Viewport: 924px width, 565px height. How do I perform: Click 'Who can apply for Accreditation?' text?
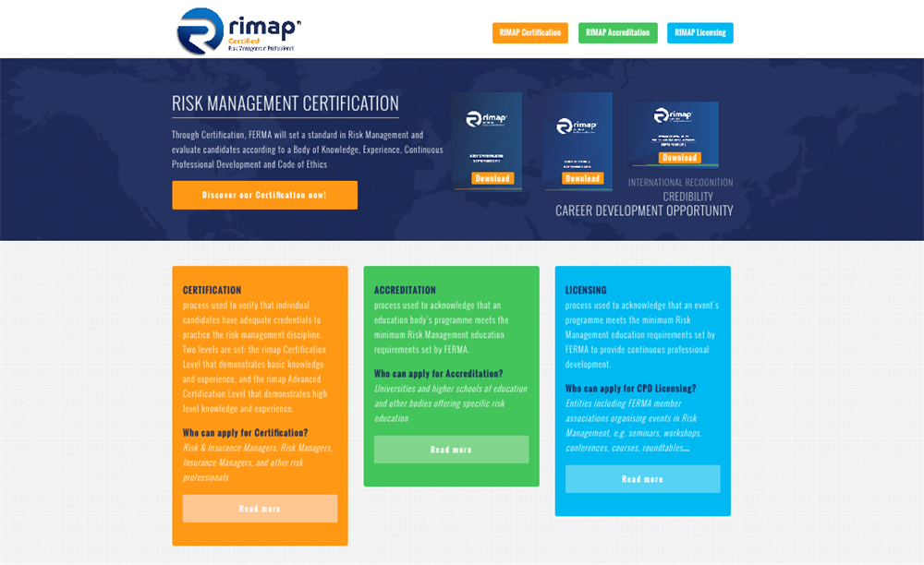tap(438, 374)
